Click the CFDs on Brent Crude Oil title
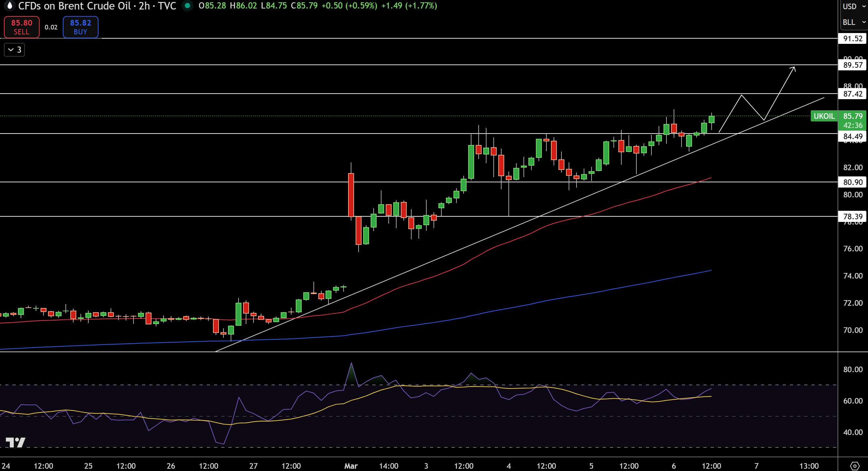This screenshot has height=471, width=868. (x=75, y=6)
